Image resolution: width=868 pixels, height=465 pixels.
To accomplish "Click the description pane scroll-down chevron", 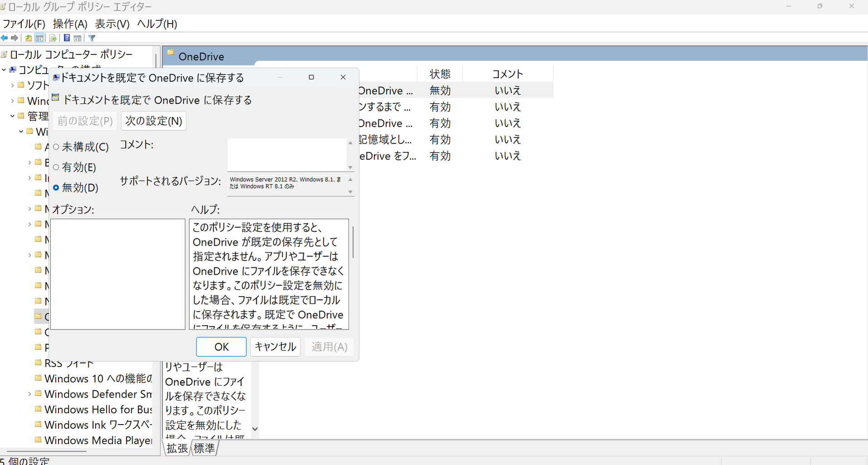I will [255, 429].
